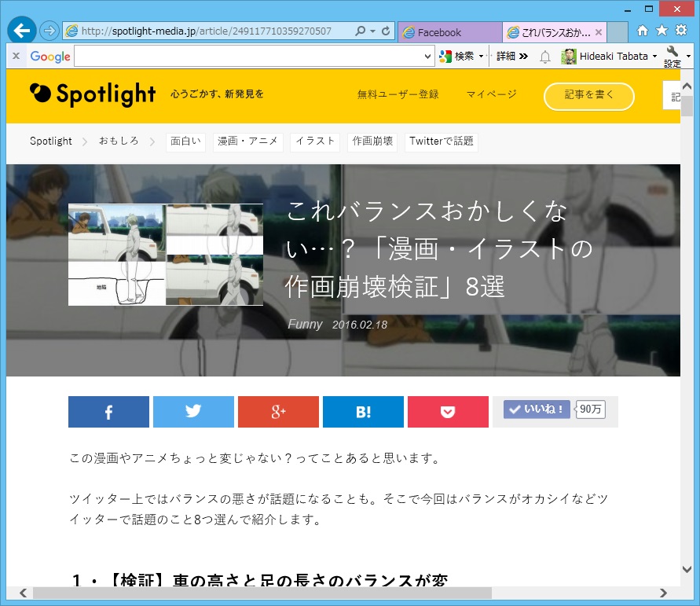Click the up arrow of the vertical scrollbar
The height and width of the screenshot is (606, 700).
pos(687,86)
